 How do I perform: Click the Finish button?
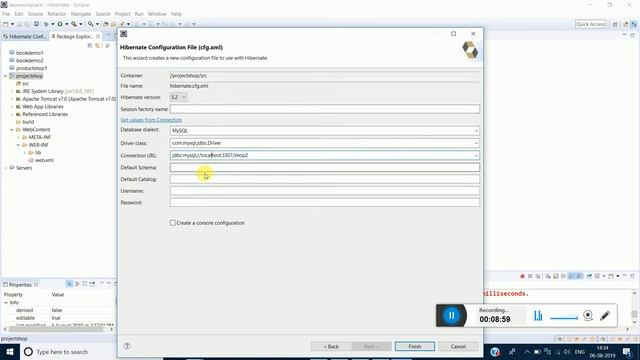click(x=415, y=346)
